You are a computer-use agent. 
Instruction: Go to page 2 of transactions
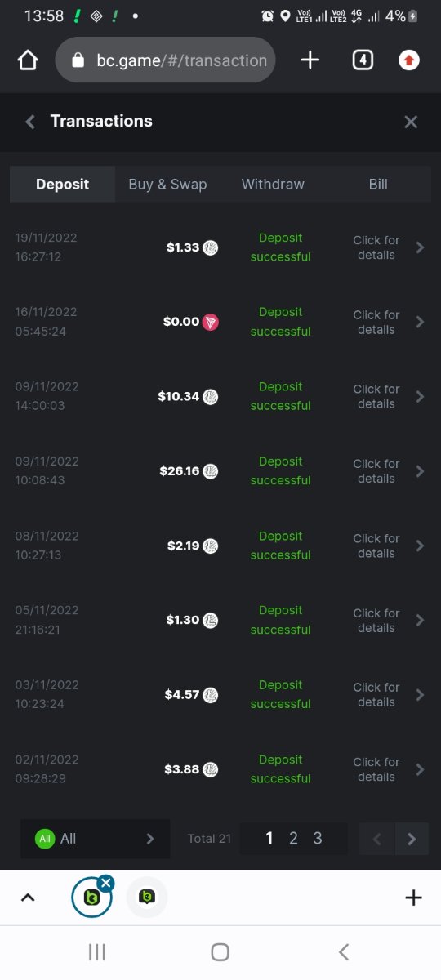coord(293,839)
